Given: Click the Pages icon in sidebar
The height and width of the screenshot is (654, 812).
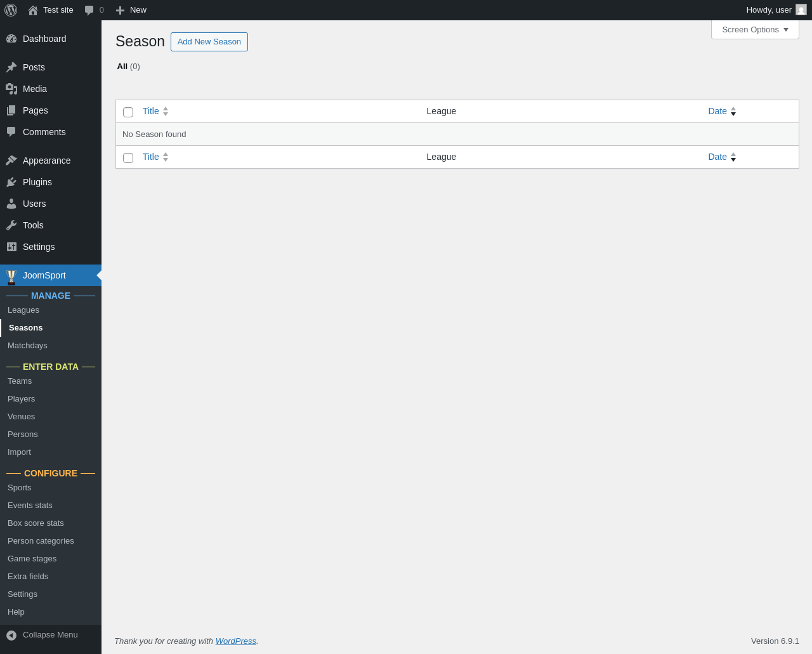Looking at the screenshot, I should pyautogui.click(x=11, y=110).
